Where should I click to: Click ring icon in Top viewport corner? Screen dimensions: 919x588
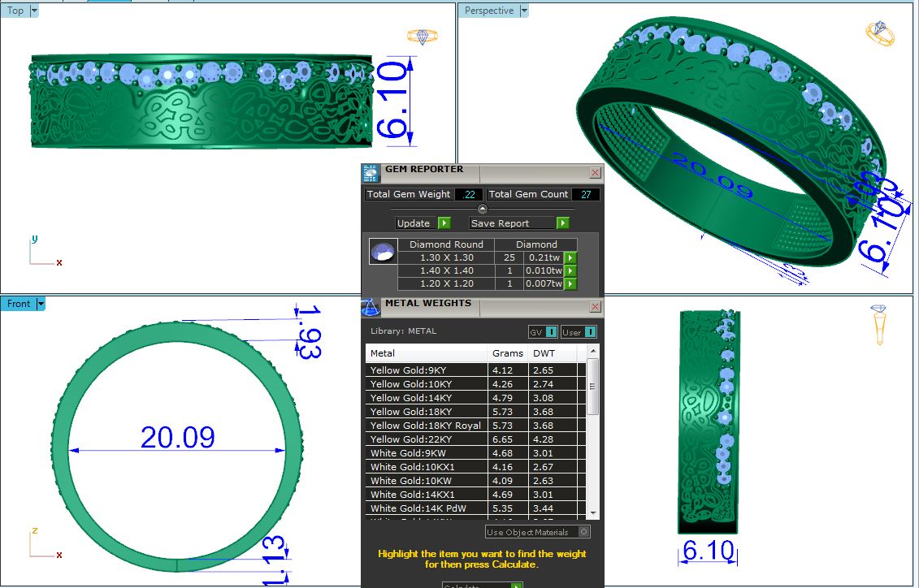coord(422,37)
